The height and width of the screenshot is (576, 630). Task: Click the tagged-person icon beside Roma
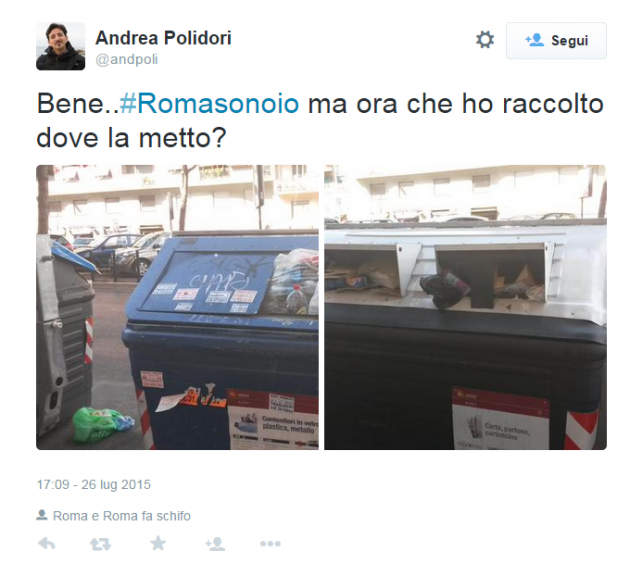tap(42, 515)
